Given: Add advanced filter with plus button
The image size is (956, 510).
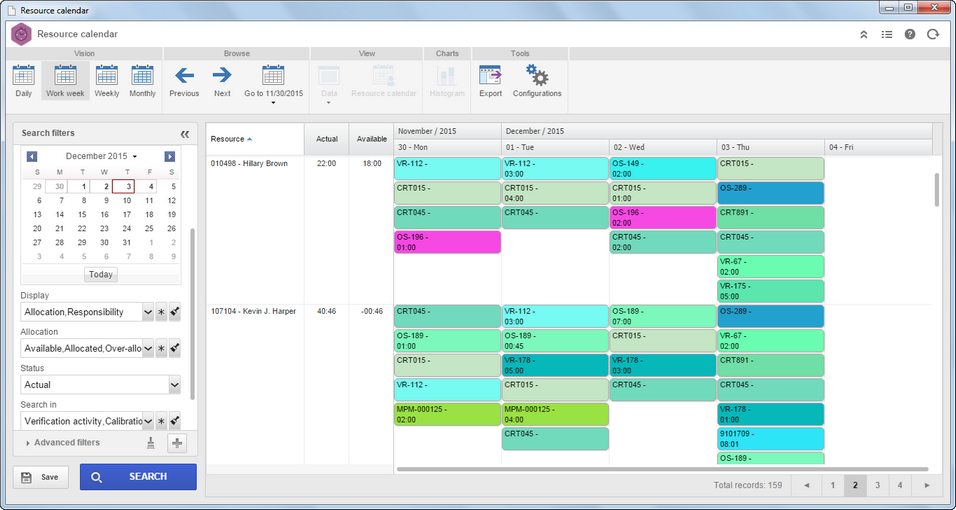Looking at the screenshot, I should pyautogui.click(x=177, y=444).
